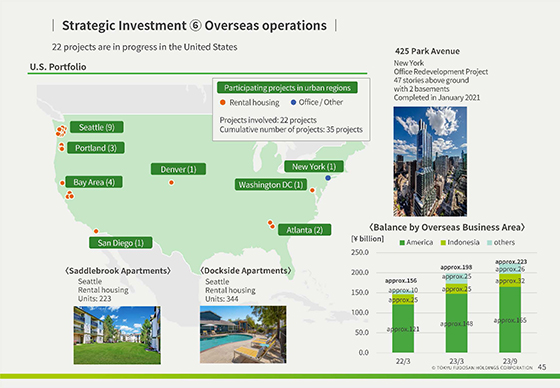Click the page number 45

pos(542,367)
